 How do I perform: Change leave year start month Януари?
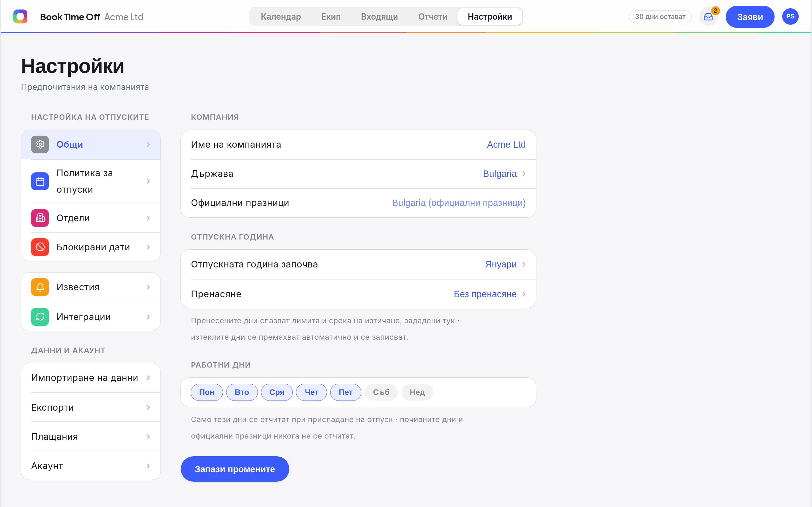coord(505,265)
